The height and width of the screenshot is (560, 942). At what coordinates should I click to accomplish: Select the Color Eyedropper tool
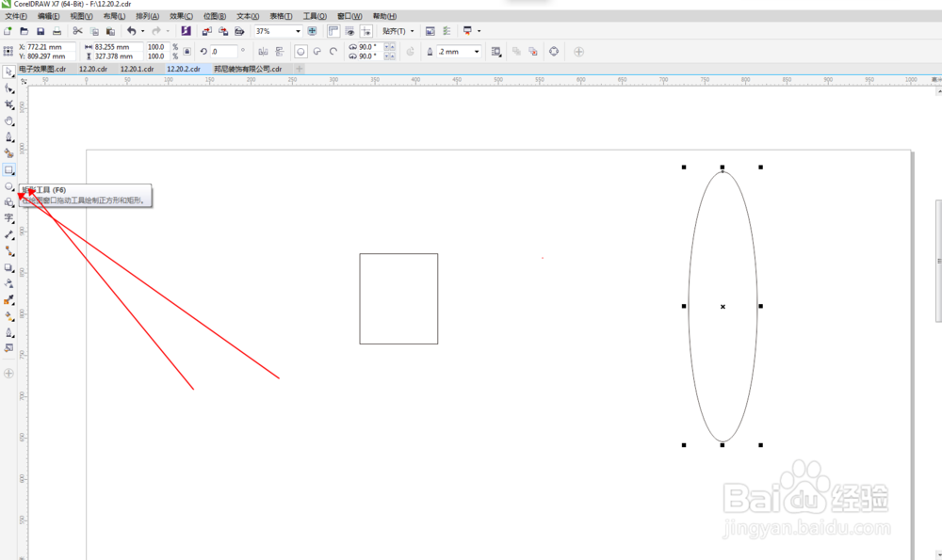click(8, 299)
